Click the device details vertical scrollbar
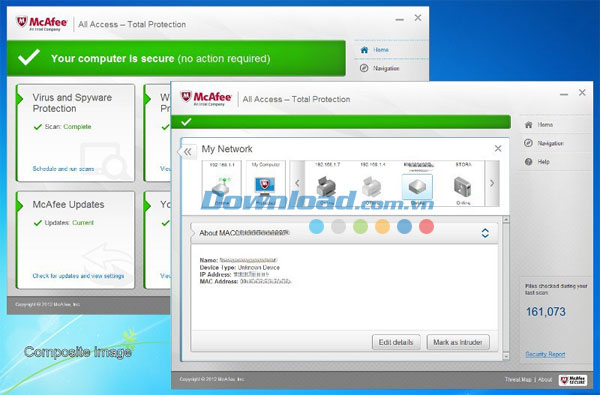The image size is (600, 395). coord(506,288)
